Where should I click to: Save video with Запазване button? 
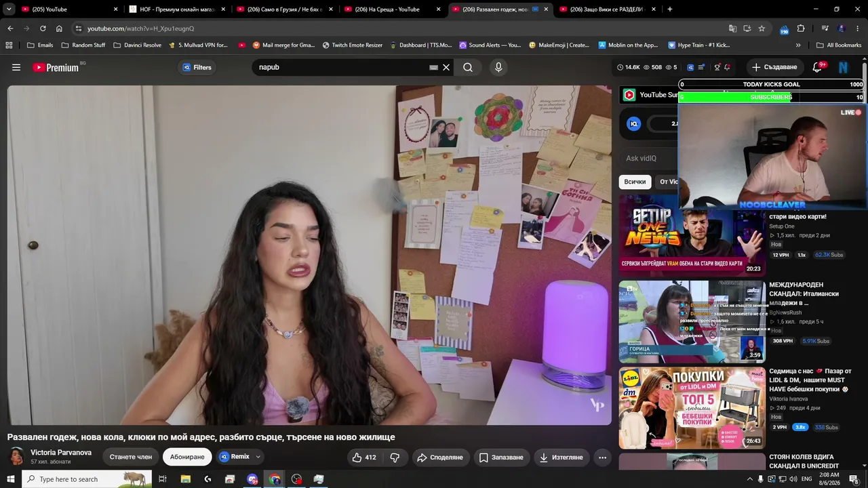tap(501, 457)
